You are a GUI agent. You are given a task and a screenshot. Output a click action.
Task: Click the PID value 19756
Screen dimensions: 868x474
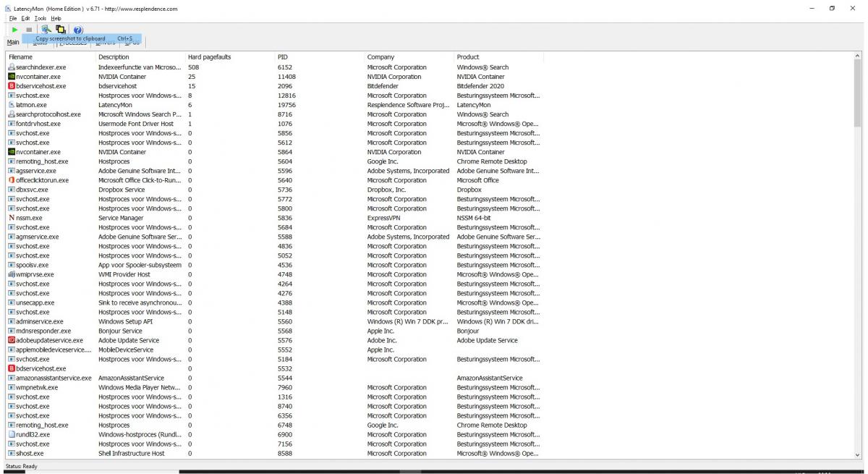286,105
